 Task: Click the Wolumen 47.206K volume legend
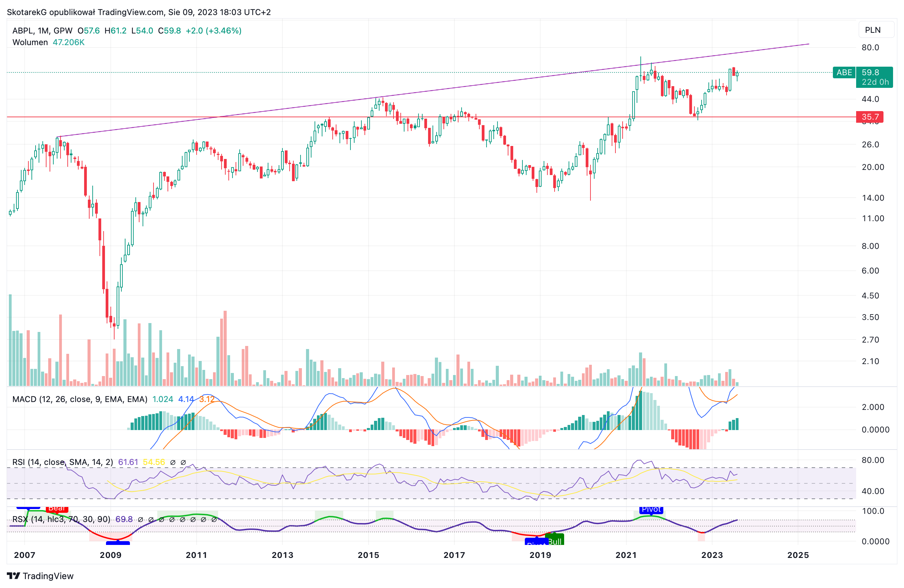[x=48, y=42]
